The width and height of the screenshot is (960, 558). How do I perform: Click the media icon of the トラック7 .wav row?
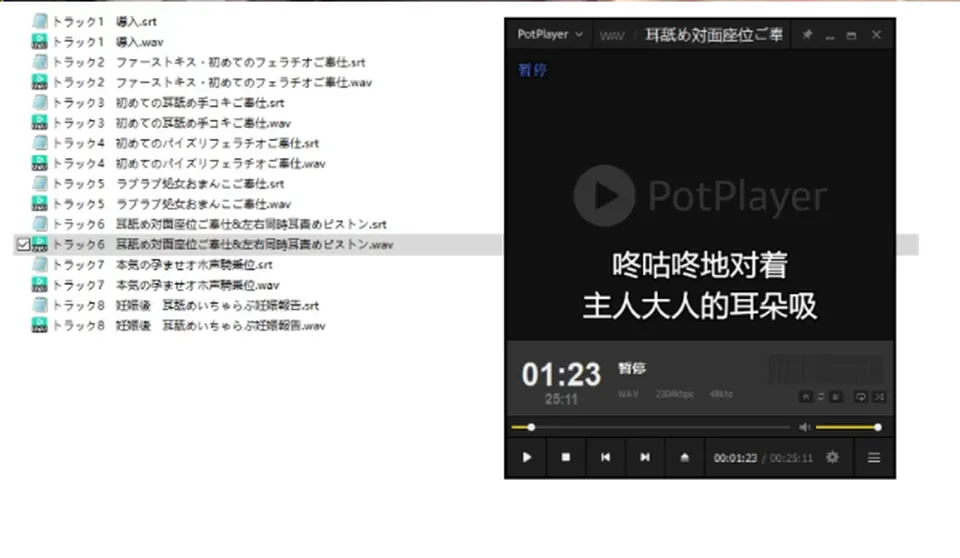(40, 284)
